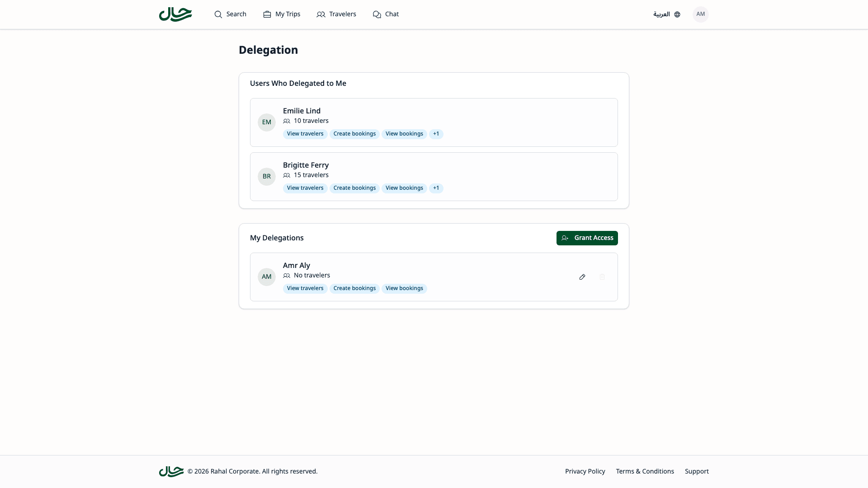The width and height of the screenshot is (868, 488).
Task: Switch language to العربية
Action: [x=661, y=14]
